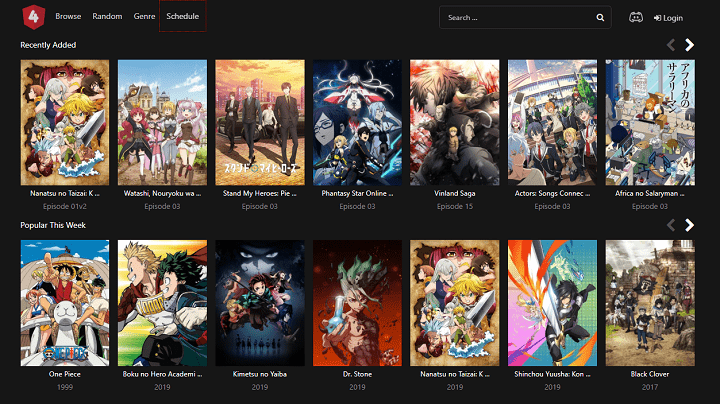Click '2017' under Black Clover
This screenshot has height=404, width=720.
650,387
